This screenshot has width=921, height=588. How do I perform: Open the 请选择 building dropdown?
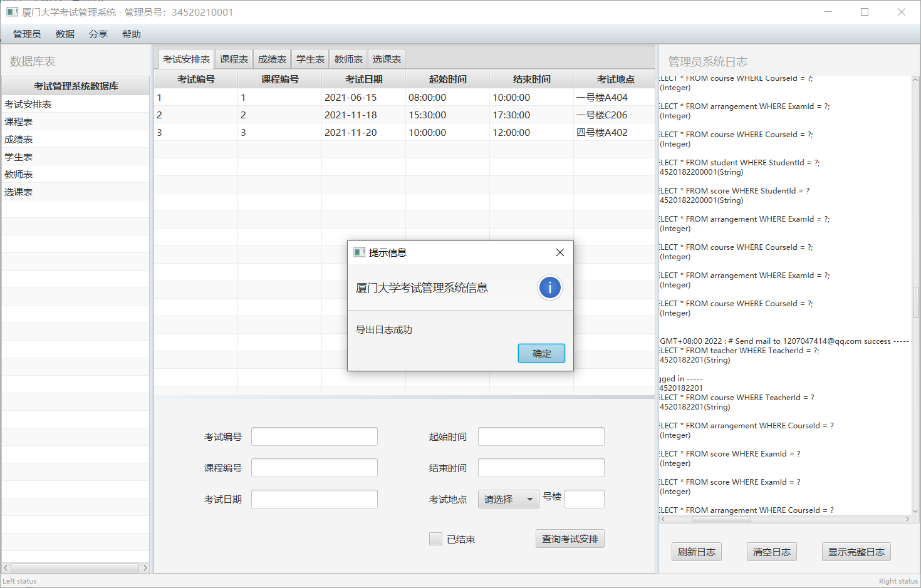pos(508,499)
